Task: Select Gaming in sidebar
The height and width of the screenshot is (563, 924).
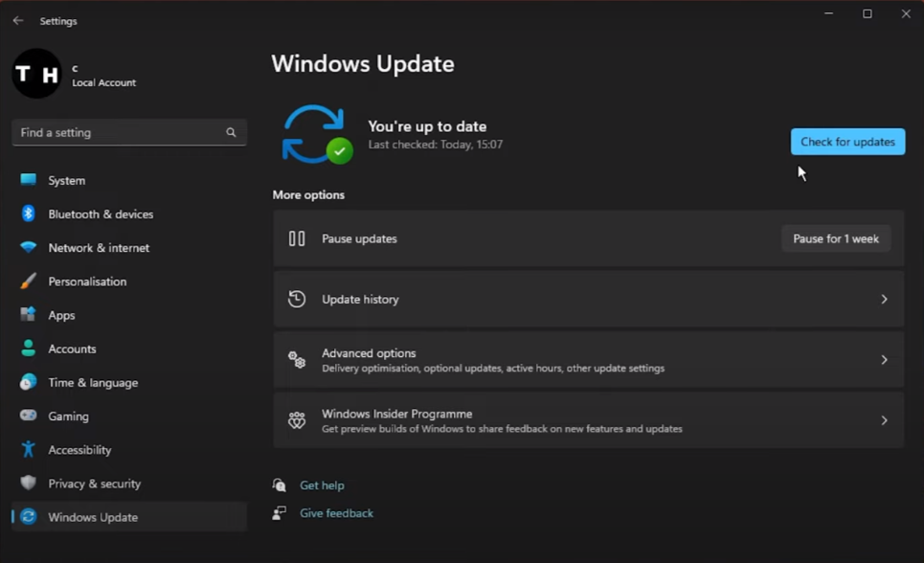Action: [129, 416]
